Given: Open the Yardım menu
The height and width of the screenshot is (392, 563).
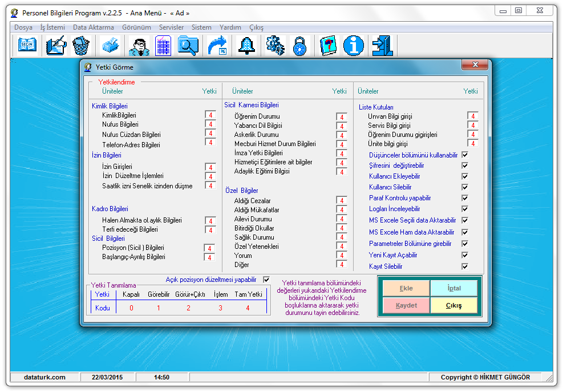Looking at the screenshot, I should click(230, 27).
